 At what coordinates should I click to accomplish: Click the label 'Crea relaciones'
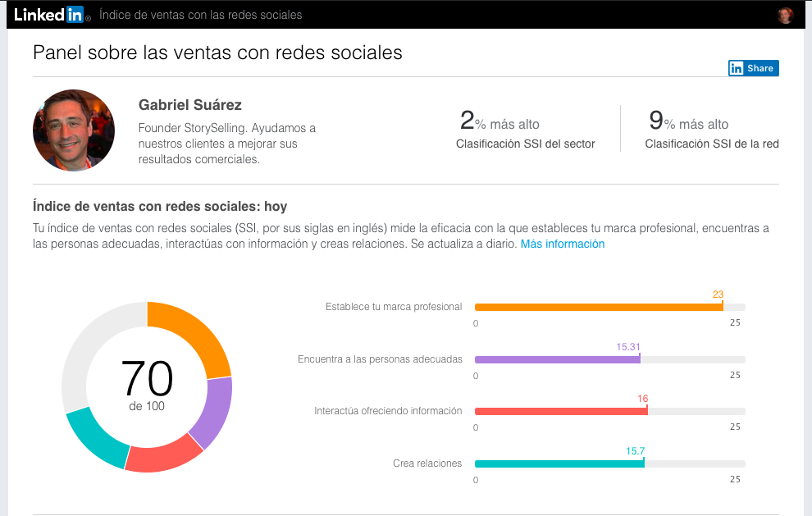coord(427,463)
